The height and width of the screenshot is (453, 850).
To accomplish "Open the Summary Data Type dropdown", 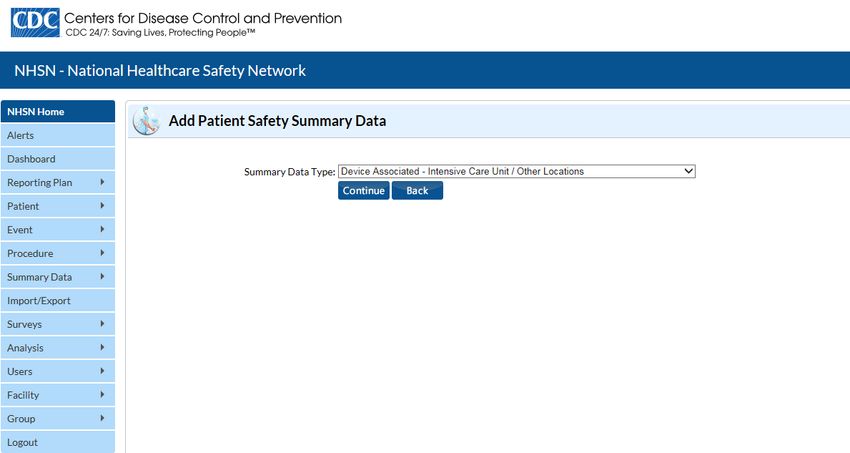I will coord(517,171).
